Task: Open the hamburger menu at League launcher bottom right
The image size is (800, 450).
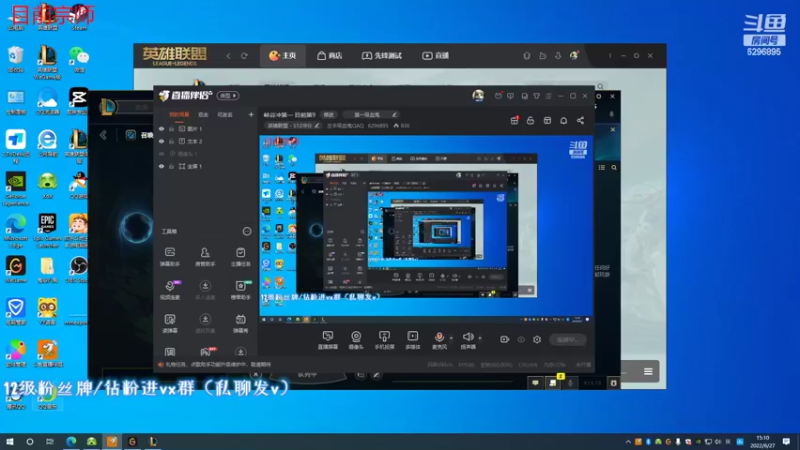Action: [648, 371]
